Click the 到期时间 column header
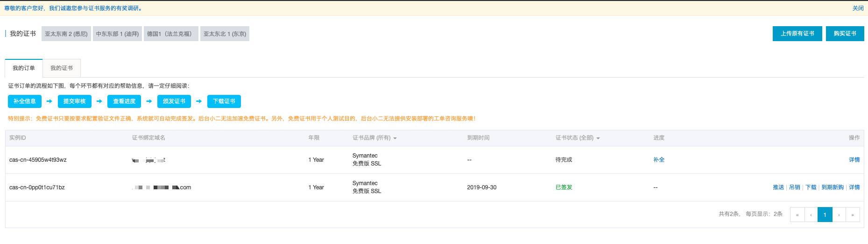The width and height of the screenshot is (868, 244). (478, 138)
